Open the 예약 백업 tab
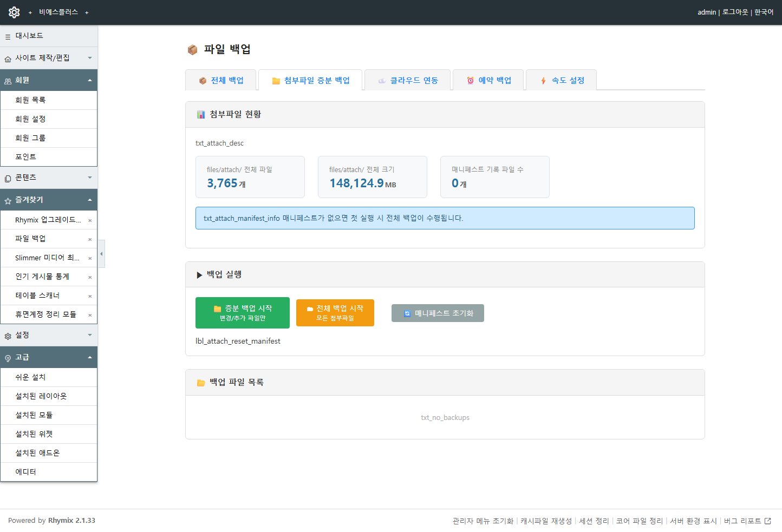The image size is (782, 532). tap(488, 80)
